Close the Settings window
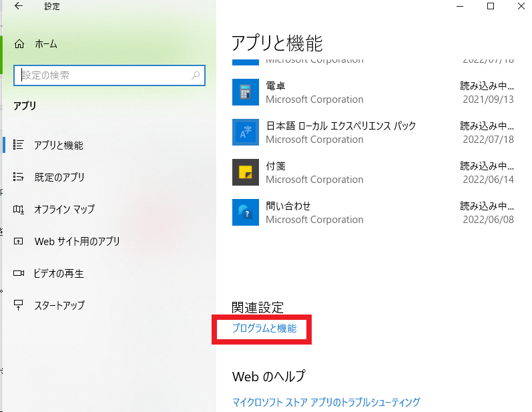The width and height of the screenshot is (532, 412). click(x=521, y=6)
